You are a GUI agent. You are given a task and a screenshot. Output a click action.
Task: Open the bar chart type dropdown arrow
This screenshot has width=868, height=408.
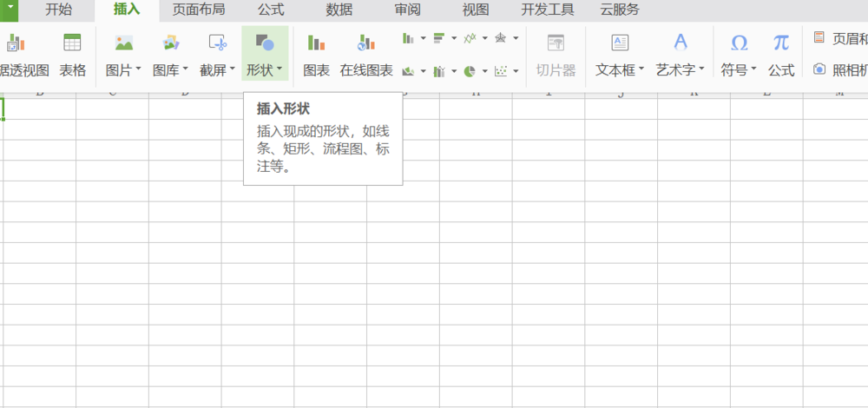[x=454, y=38]
